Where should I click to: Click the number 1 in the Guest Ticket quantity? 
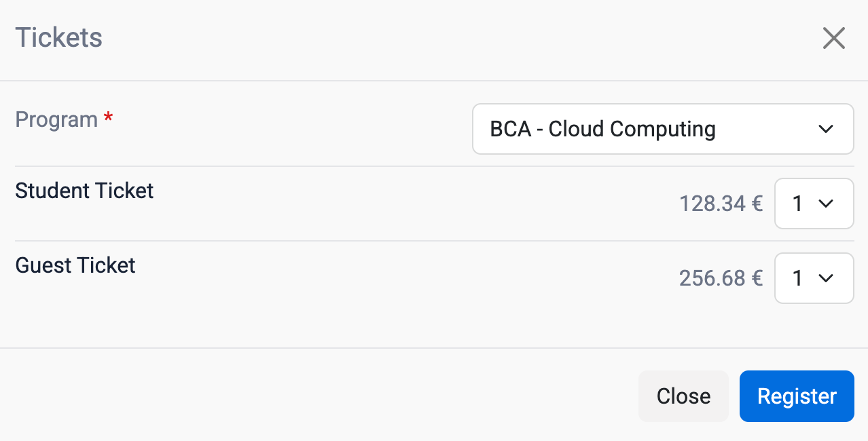pos(798,278)
